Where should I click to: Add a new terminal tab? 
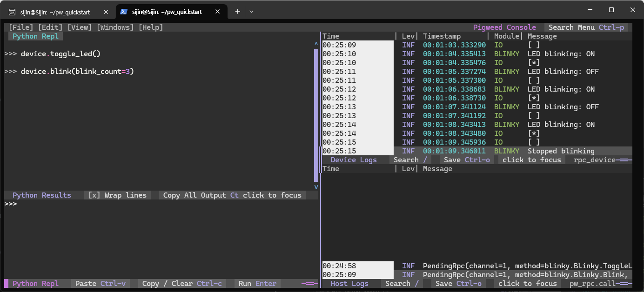[237, 12]
